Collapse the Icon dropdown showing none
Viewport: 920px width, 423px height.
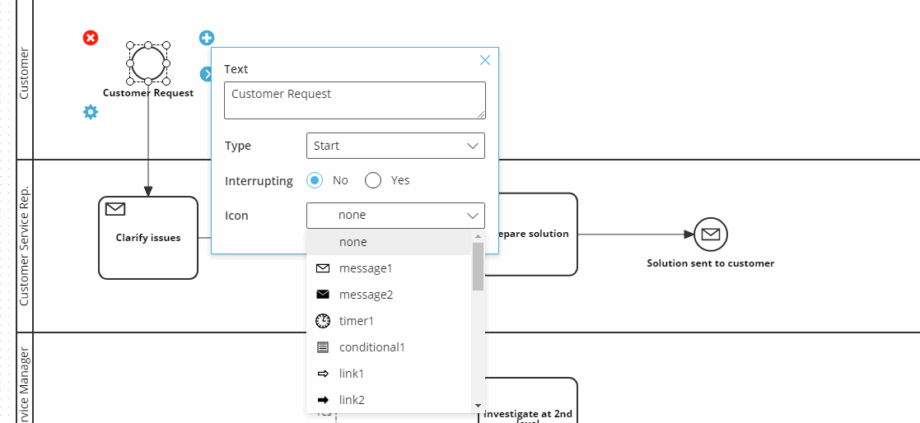[x=395, y=215]
